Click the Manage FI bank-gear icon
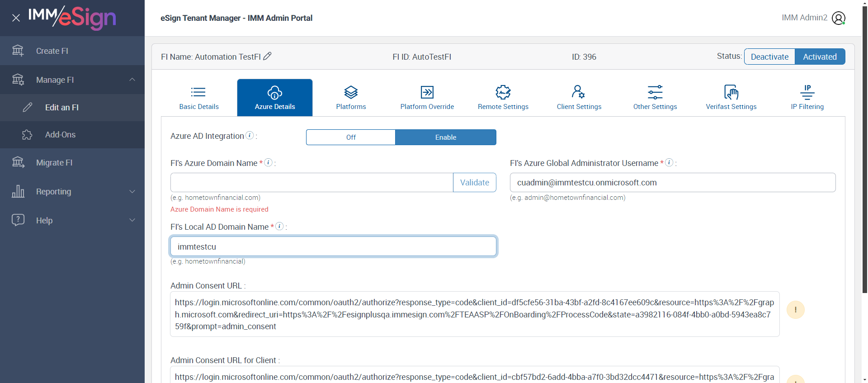This screenshot has width=868, height=383. (x=18, y=80)
